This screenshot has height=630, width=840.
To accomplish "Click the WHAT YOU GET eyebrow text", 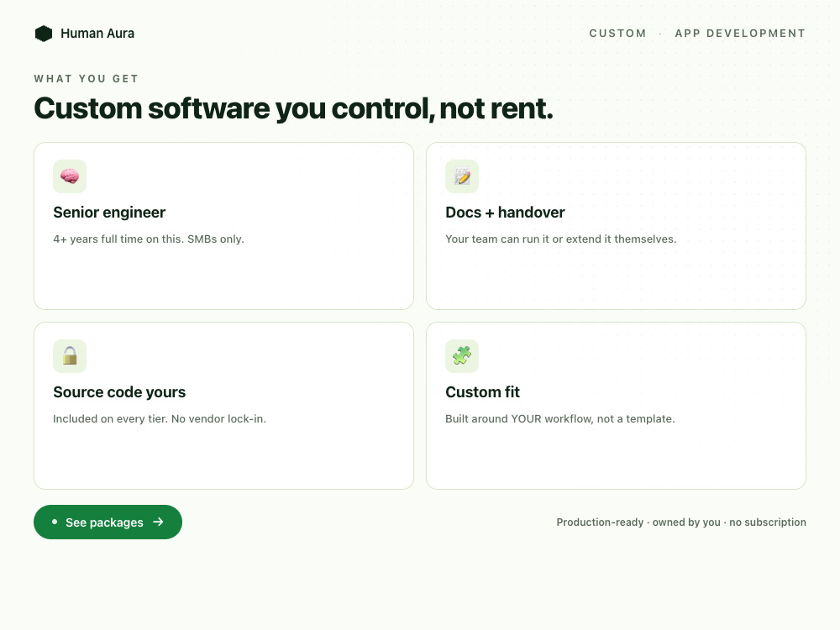I will [87, 79].
